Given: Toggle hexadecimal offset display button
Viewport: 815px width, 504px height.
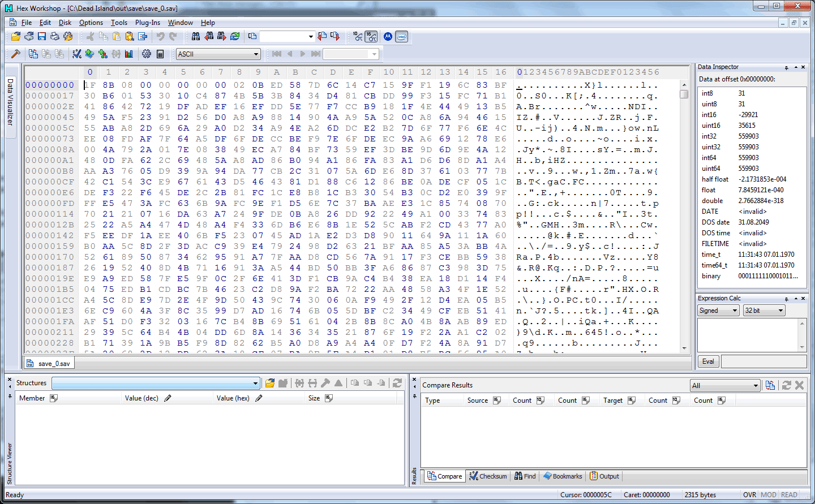Looking at the screenshot, I should click(371, 37).
